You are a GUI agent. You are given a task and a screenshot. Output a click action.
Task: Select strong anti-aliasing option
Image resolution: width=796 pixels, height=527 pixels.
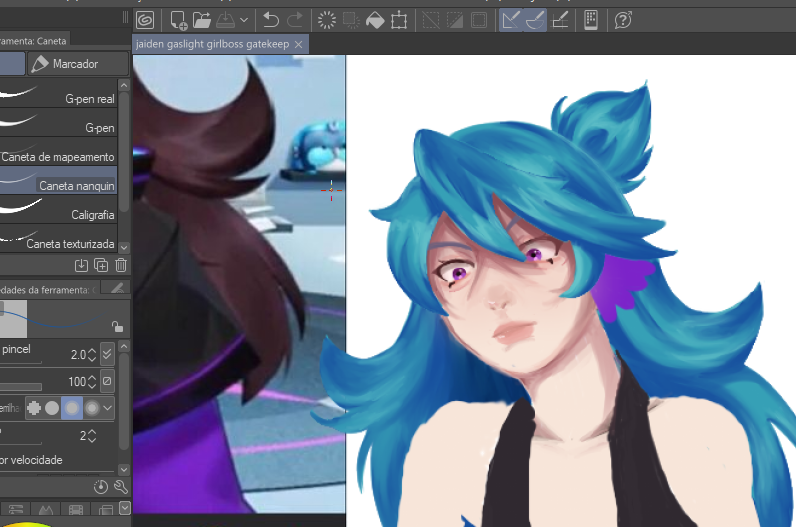92,408
